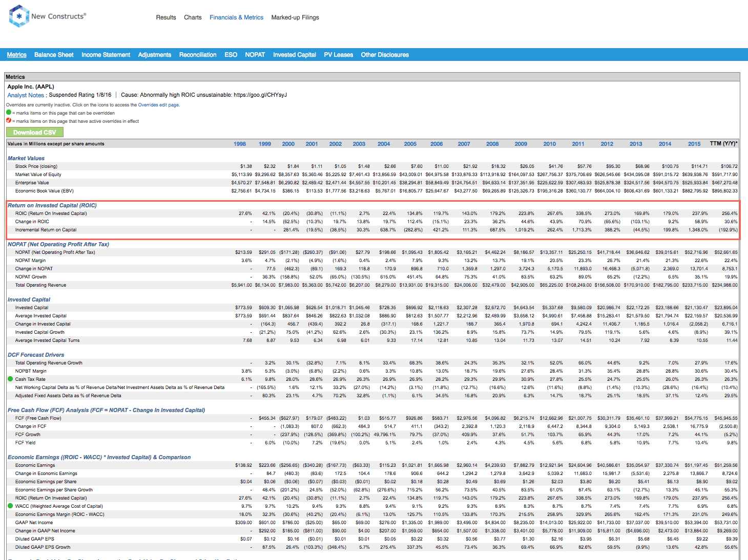Switch to the Reconciliation tab

[x=198, y=55]
